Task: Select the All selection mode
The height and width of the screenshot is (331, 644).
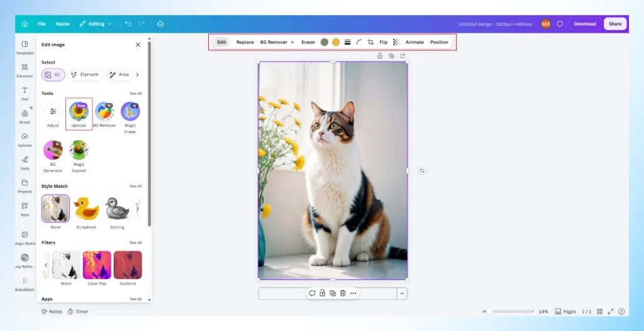Action: pos(53,75)
